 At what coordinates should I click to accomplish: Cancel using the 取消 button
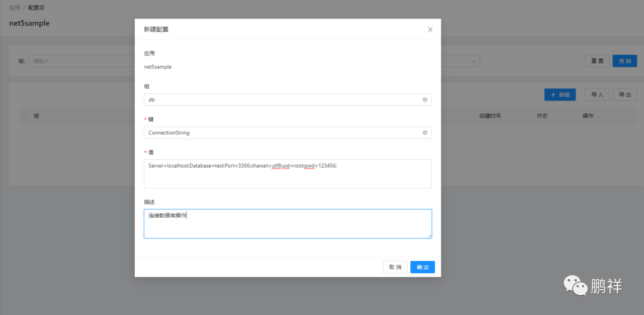[x=395, y=267]
